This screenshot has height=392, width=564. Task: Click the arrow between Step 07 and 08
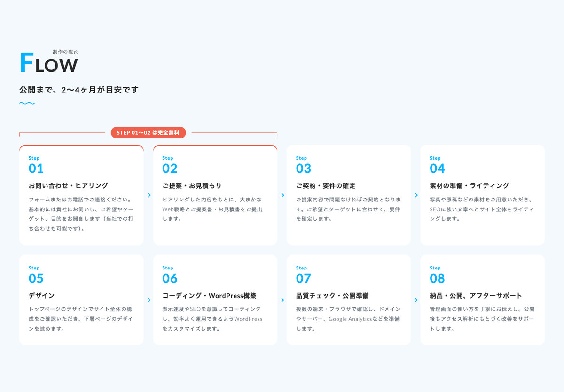[416, 300]
